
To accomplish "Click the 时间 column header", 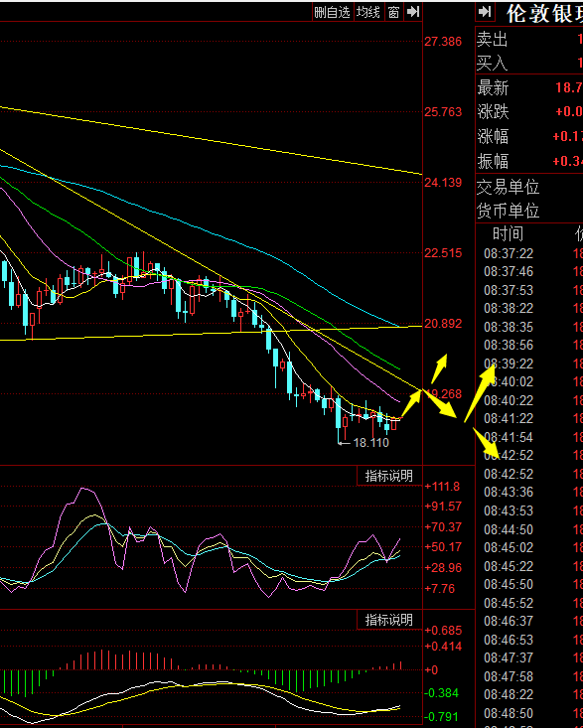I will [x=509, y=234].
